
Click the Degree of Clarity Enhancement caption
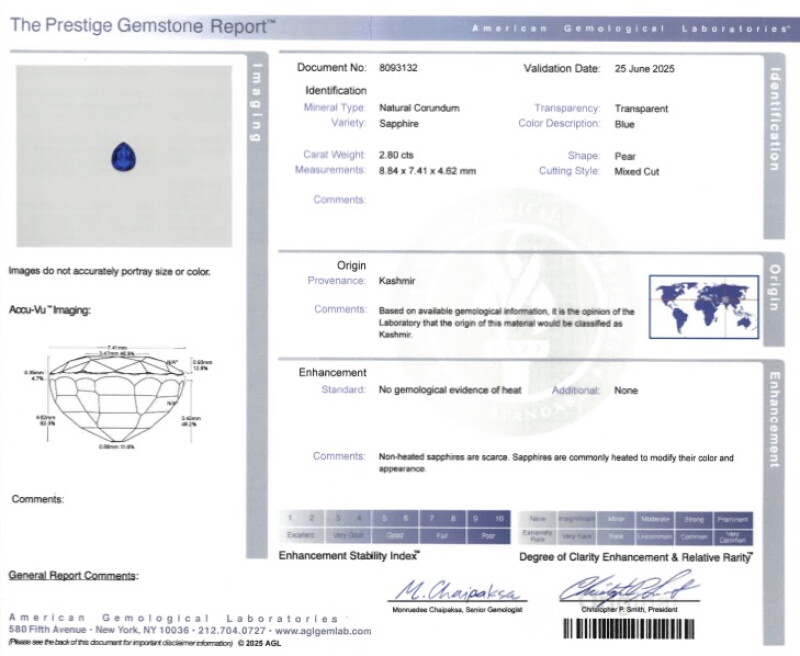tap(635, 557)
